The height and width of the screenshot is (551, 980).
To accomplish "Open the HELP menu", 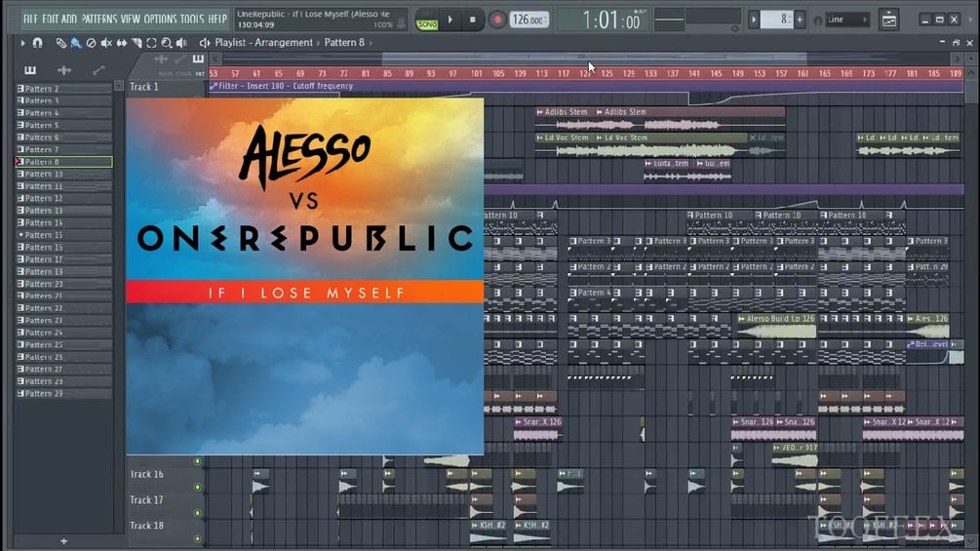I will (x=217, y=20).
